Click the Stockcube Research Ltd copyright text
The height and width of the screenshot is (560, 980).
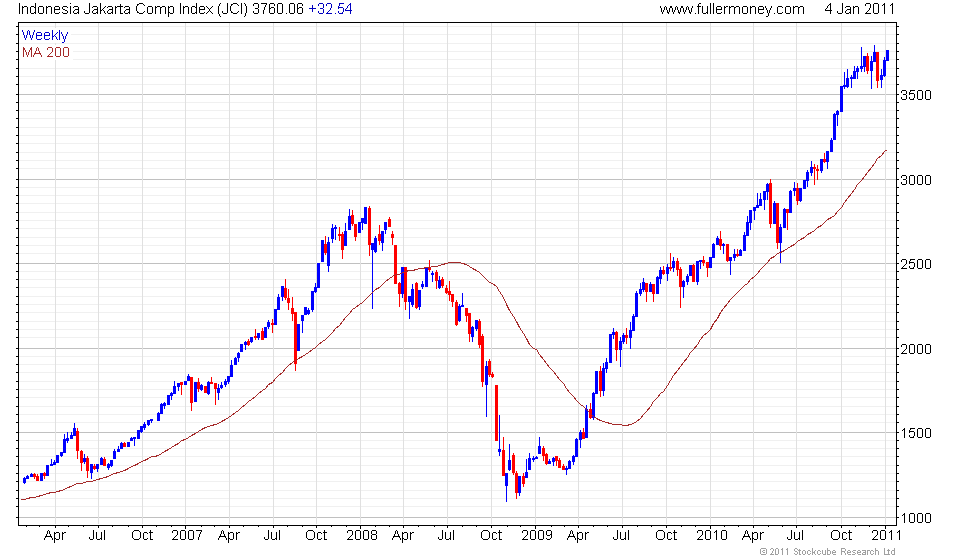[x=828, y=552]
